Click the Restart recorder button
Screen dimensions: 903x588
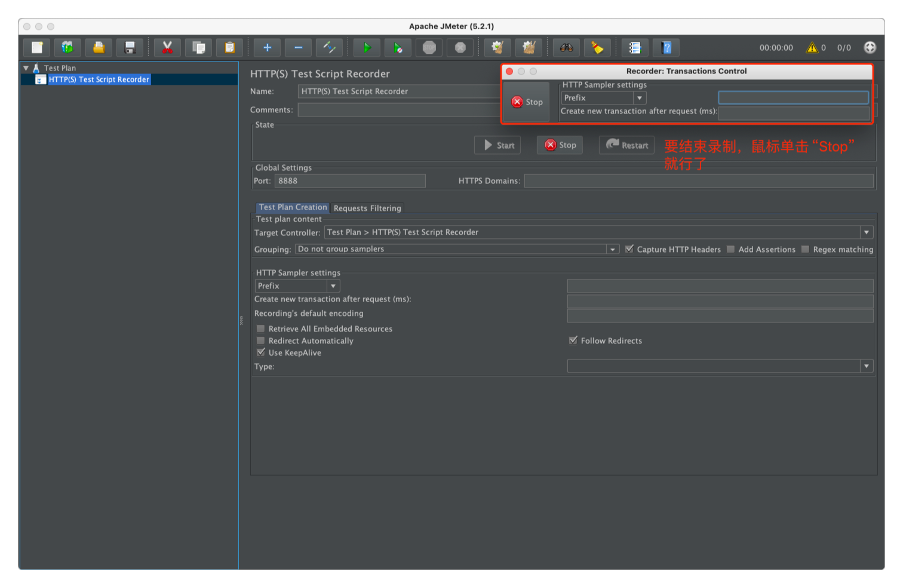626,145
